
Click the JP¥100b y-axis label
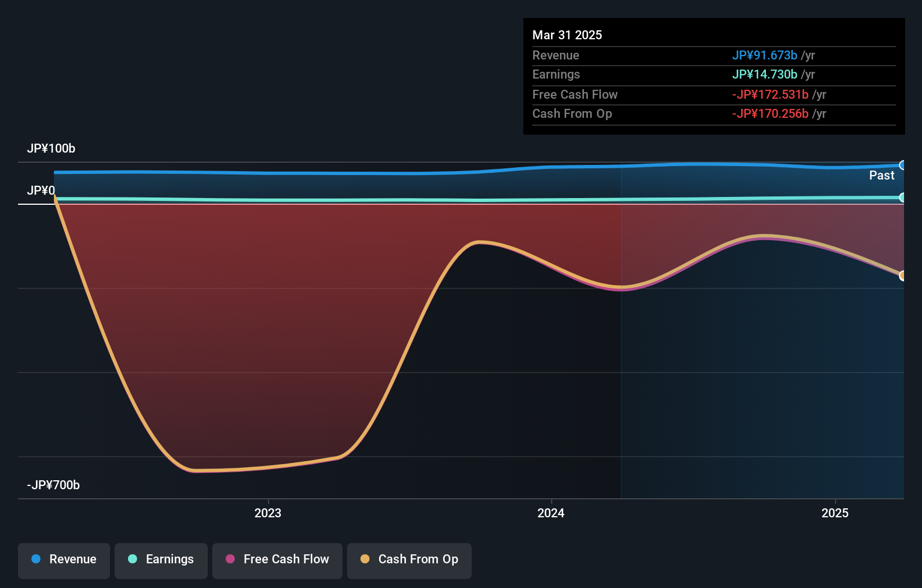[x=51, y=148]
